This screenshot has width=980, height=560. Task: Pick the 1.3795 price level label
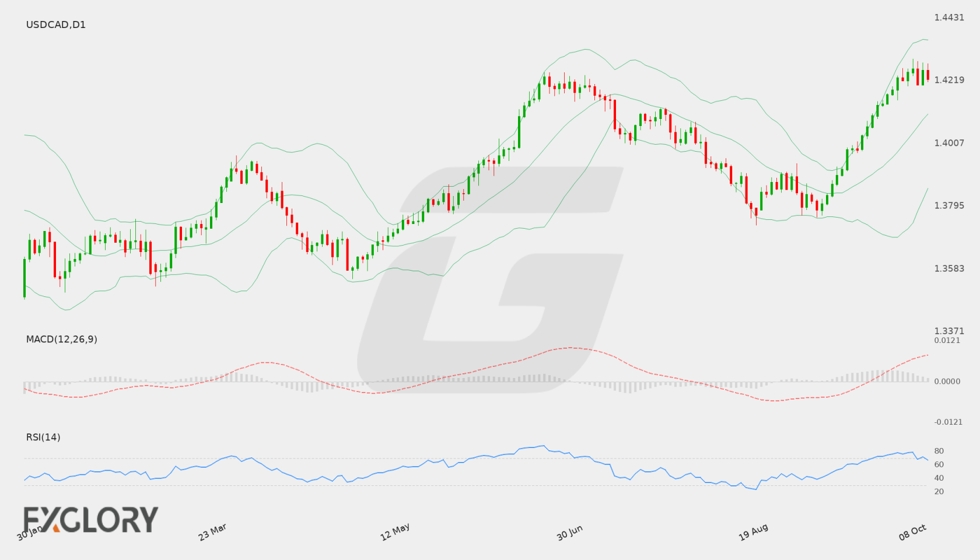pyautogui.click(x=949, y=205)
